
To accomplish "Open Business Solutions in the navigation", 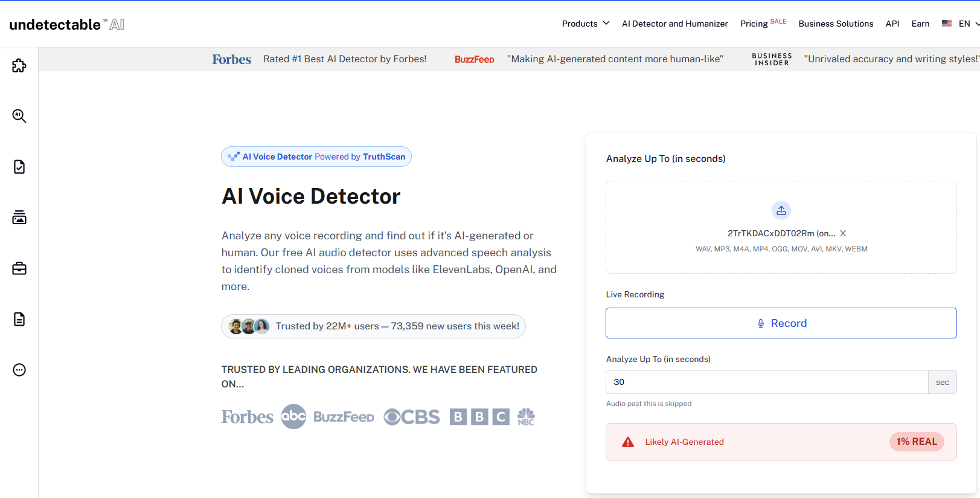I will tap(836, 24).
